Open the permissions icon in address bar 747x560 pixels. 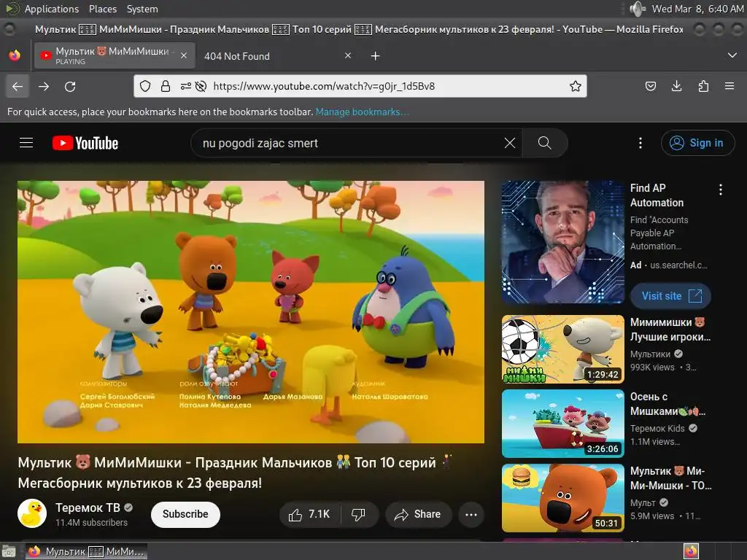pos(186,86)
